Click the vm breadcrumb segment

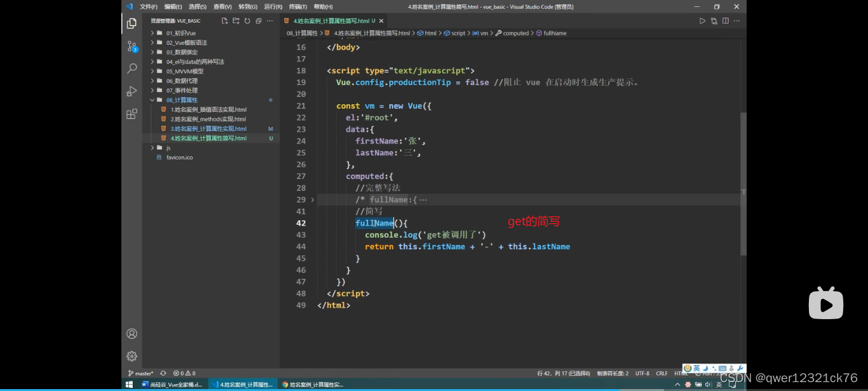[x=480, y=33]
